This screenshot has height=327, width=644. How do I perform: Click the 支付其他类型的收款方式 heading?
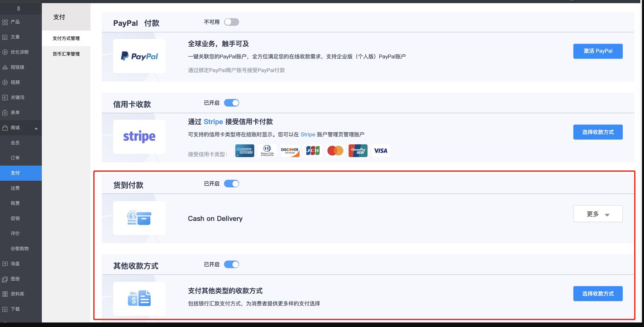[x=225, y=291]
